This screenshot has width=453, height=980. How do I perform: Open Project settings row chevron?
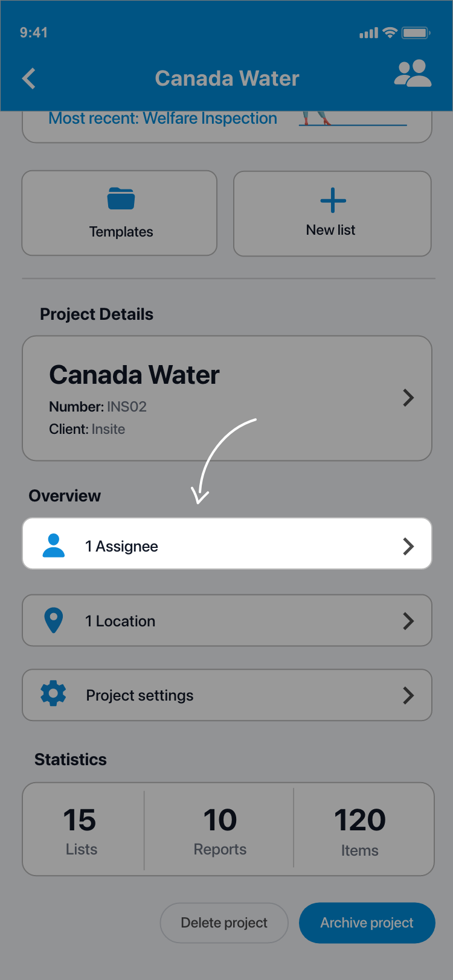pyautogui.click(x=408, y=695)
